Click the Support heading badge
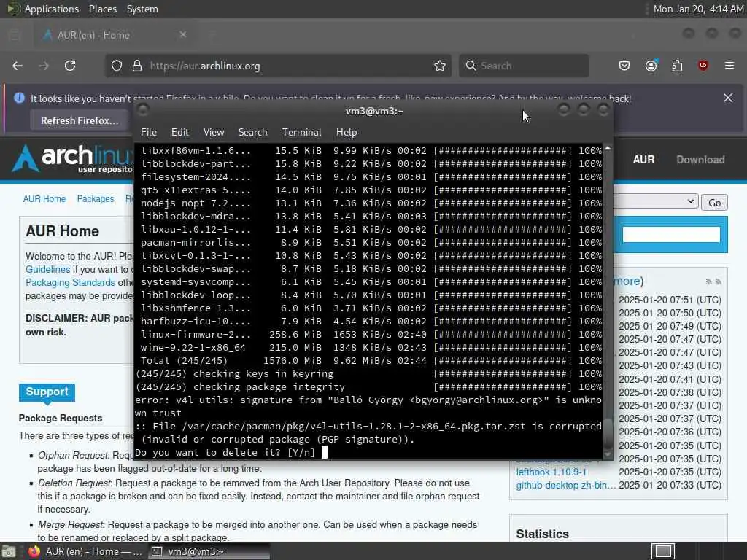747x560 pixels. coord(47,392)
